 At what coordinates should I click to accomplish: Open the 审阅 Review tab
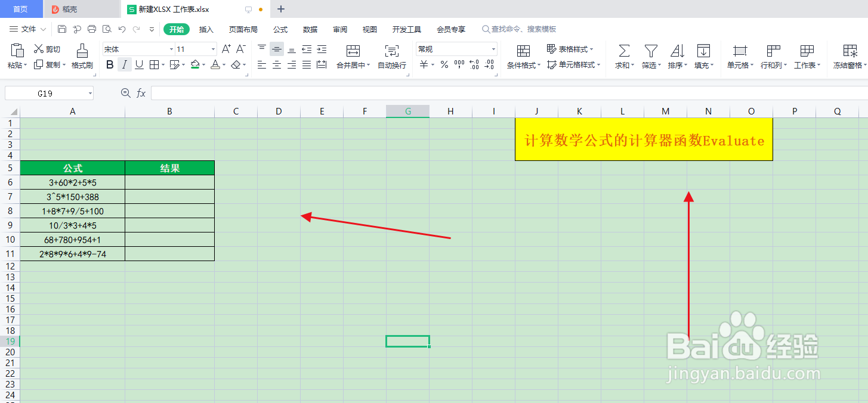point(340,29)
